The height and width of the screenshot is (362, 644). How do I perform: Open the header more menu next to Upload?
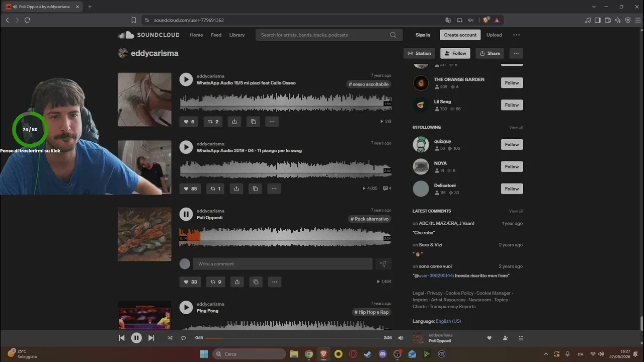click(516, 35)
